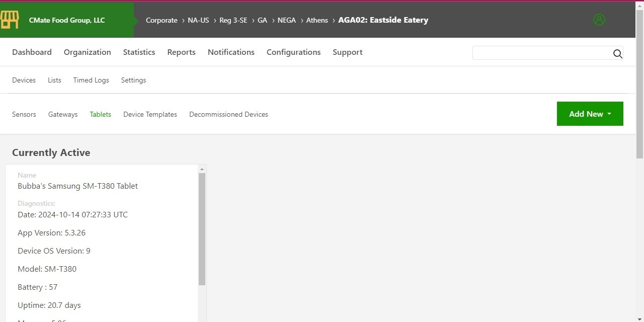This screenshot has width=644, height=322.
Task: Click the storefront logo icon
Action: pos(10,20)
